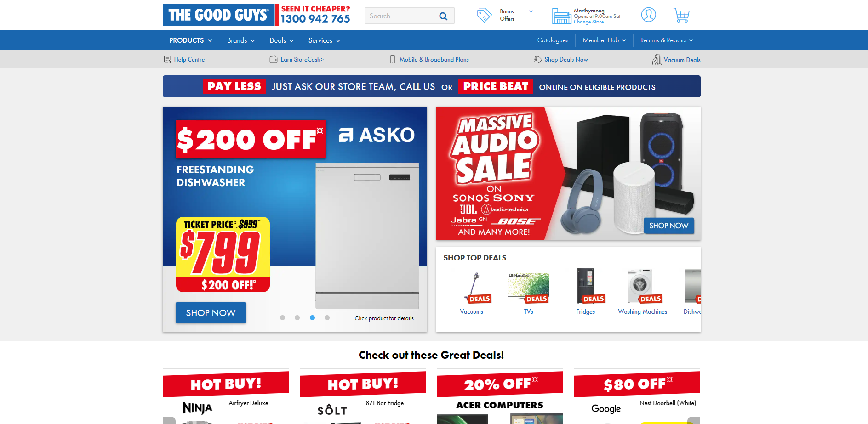Click the Maribyrnong store building icon
The image size is (868, 424).
click(561, 16)
